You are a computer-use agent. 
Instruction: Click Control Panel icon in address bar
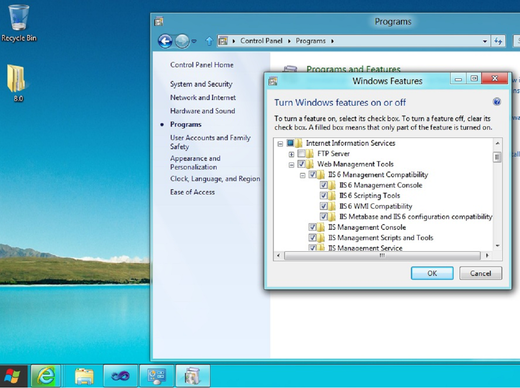tap(223, 41)
